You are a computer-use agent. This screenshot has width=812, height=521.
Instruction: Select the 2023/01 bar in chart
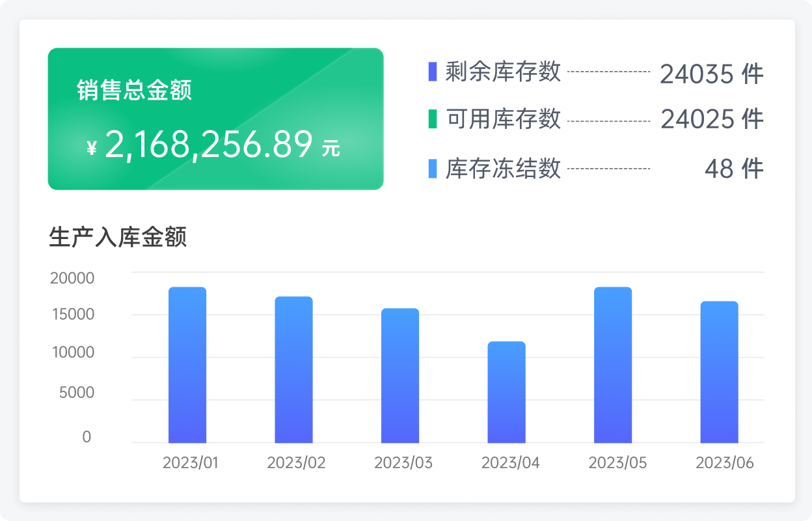(187, 365)
